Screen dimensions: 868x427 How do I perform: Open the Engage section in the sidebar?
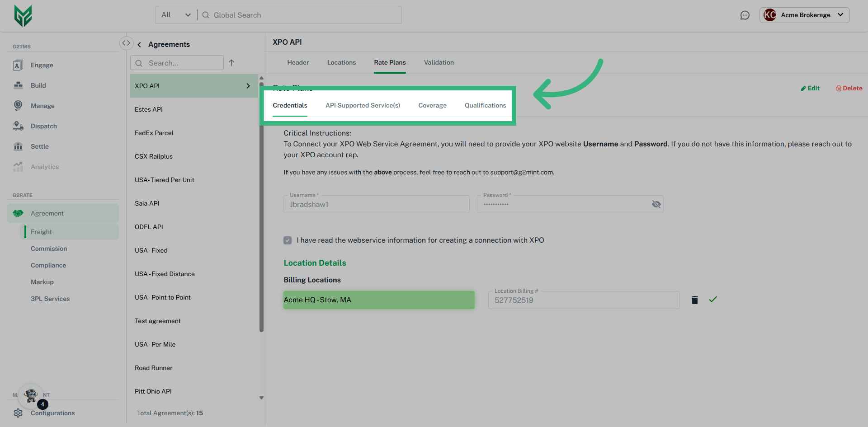click(x=18, y=65)
